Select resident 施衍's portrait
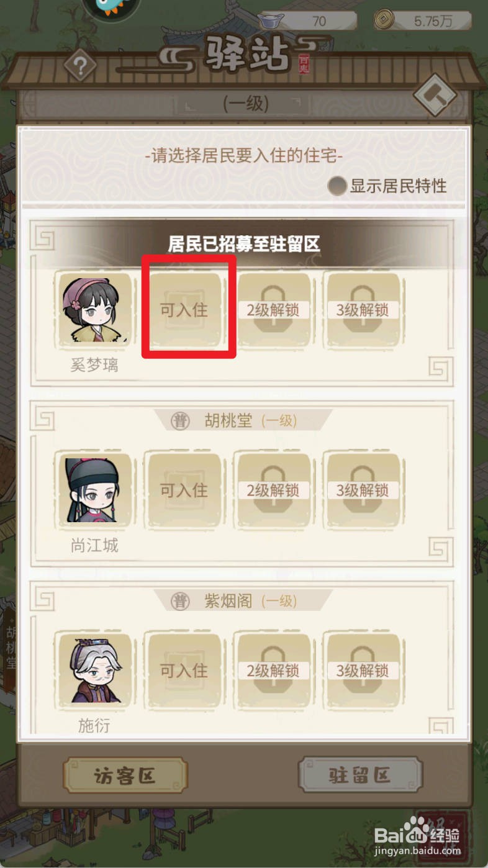 tap(94, 670)
